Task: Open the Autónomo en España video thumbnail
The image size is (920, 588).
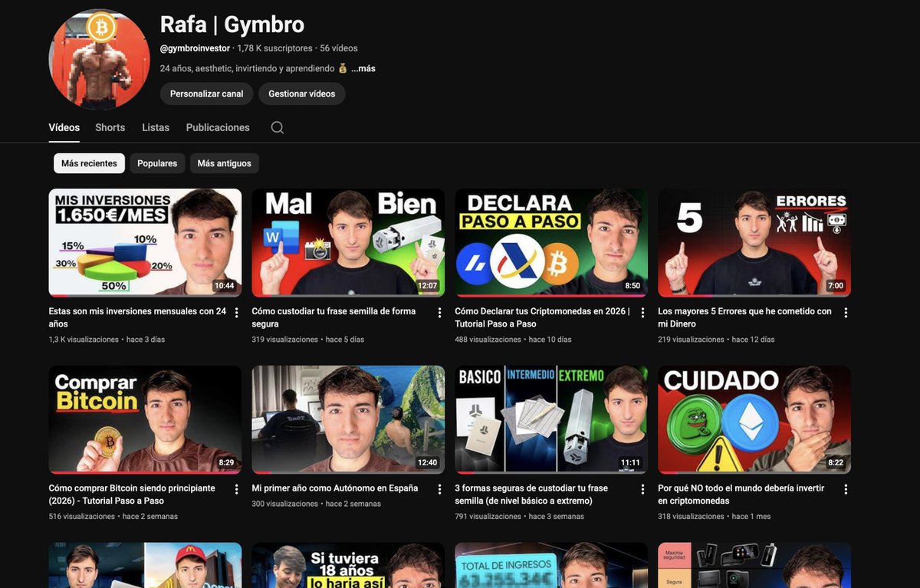Action: pyautogui.click(x=348, y=419)
